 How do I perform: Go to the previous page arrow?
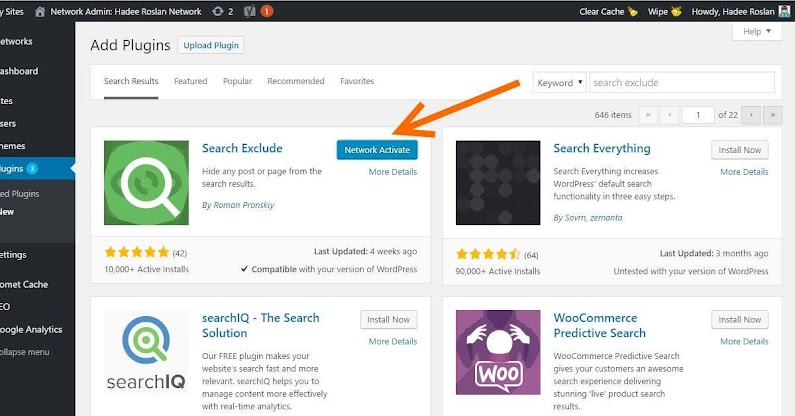(x=670, y=115)
